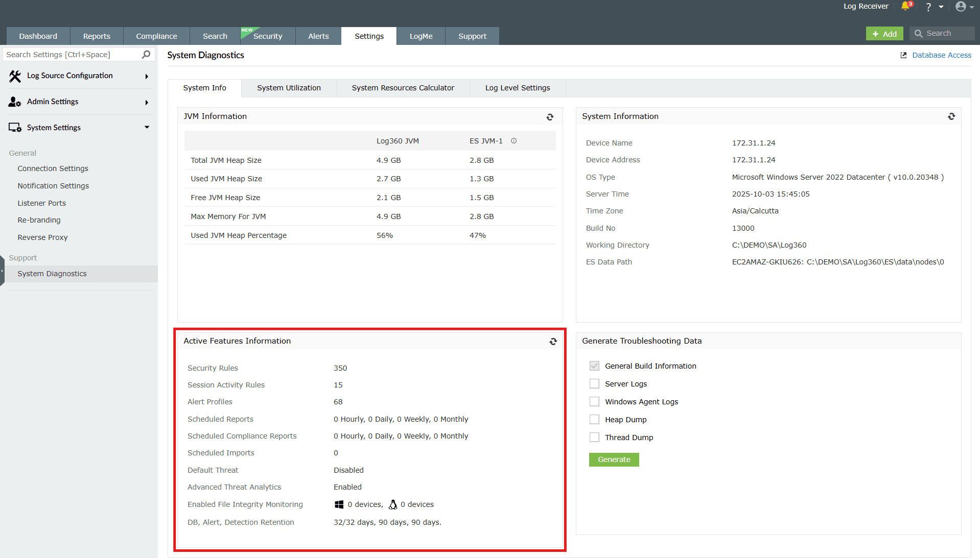This screenshot has width=980, height=558.
Task: Click the Used JVM Heap Percentage 56% value
Action: pos(385,235)
